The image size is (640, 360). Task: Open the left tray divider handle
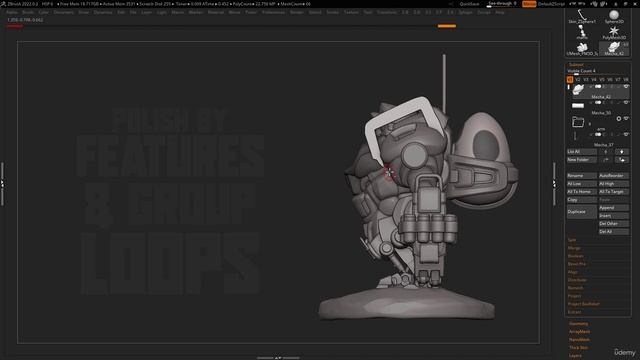tap(2, 184)
